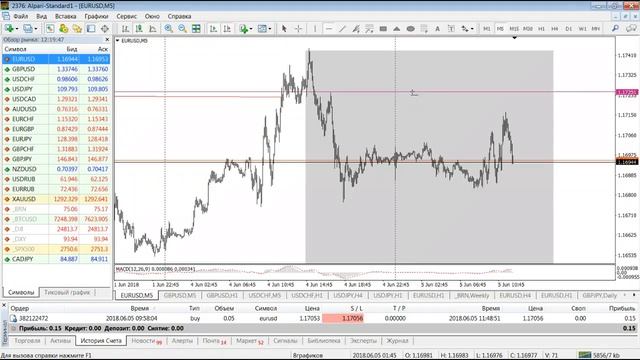This screenshot has width=640, height=360.
Task: Select the Crosshair tool
Action: (x=298, y=29)
